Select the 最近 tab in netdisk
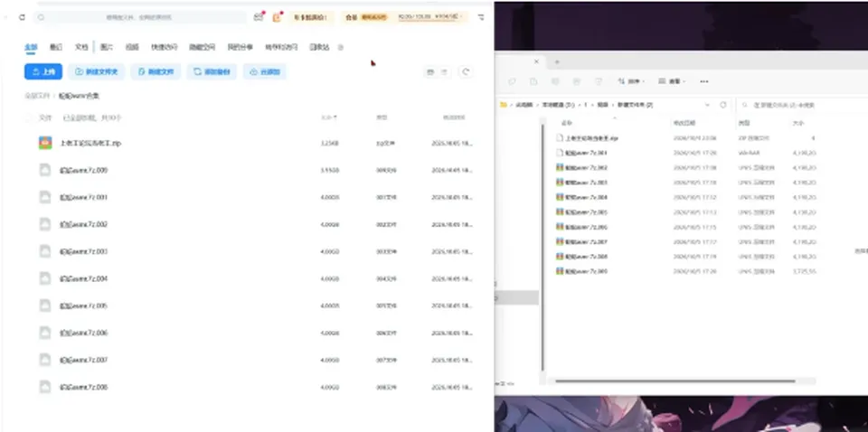 point(56,48)
